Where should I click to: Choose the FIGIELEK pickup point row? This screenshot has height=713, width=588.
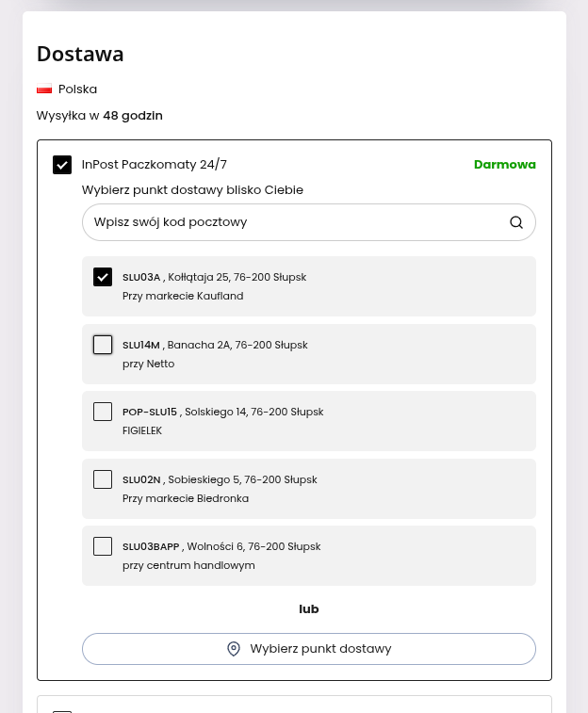pos(309,421)
